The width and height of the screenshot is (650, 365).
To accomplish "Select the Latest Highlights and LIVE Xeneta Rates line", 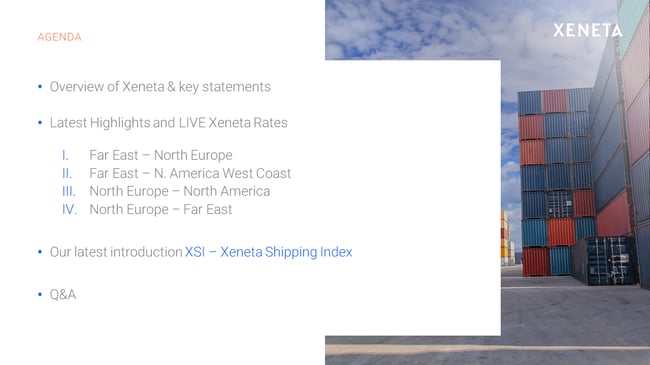I will click(x=168, y=123).
